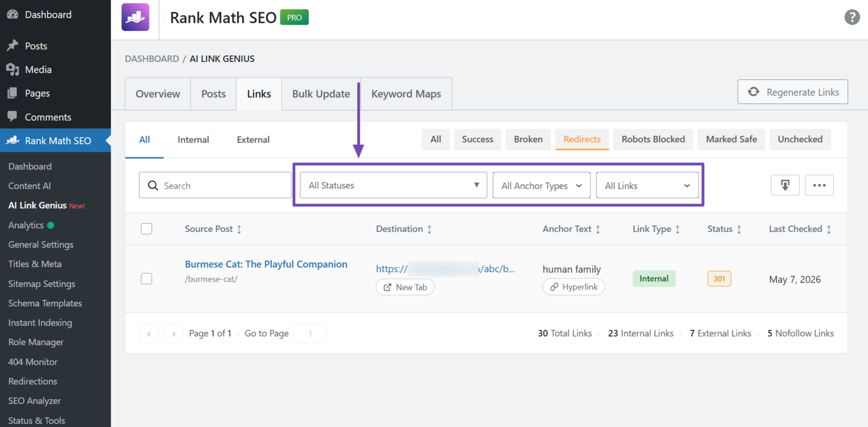The width and height of the screenshot is (868, 427).
Task: Filter links by Success status
Action: click(x=477, y=139)
